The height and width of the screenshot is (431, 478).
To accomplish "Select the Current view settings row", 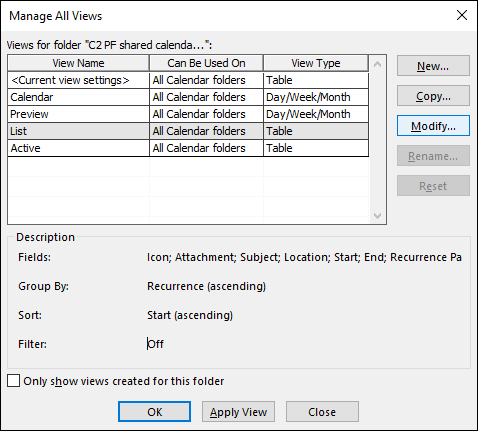I will pos(188,80).
